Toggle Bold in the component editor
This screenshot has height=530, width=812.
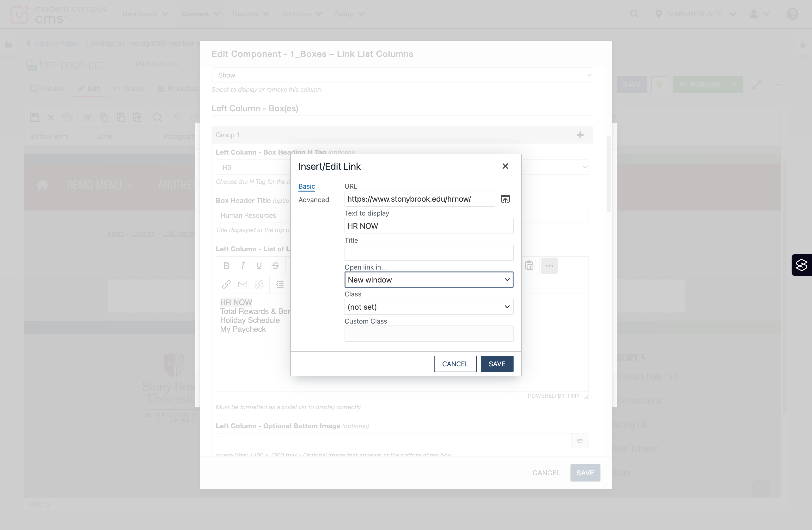pos(226,266)
